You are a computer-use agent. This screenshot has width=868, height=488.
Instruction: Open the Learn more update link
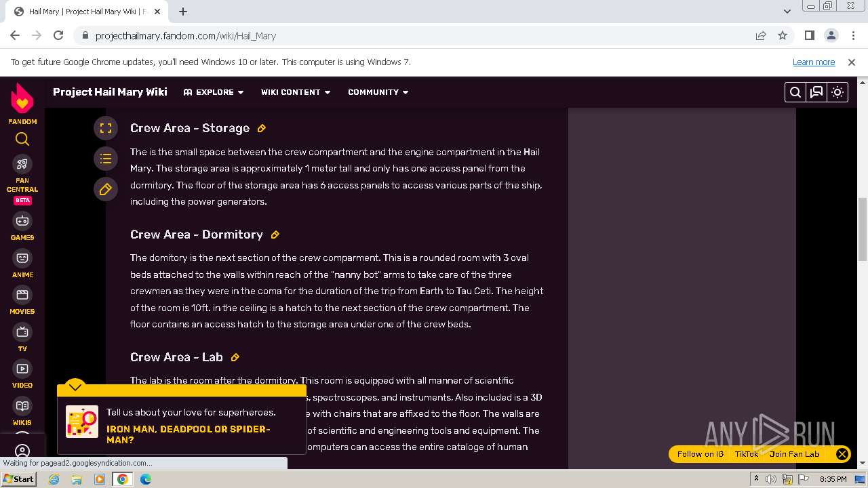(x=814, y=62)
